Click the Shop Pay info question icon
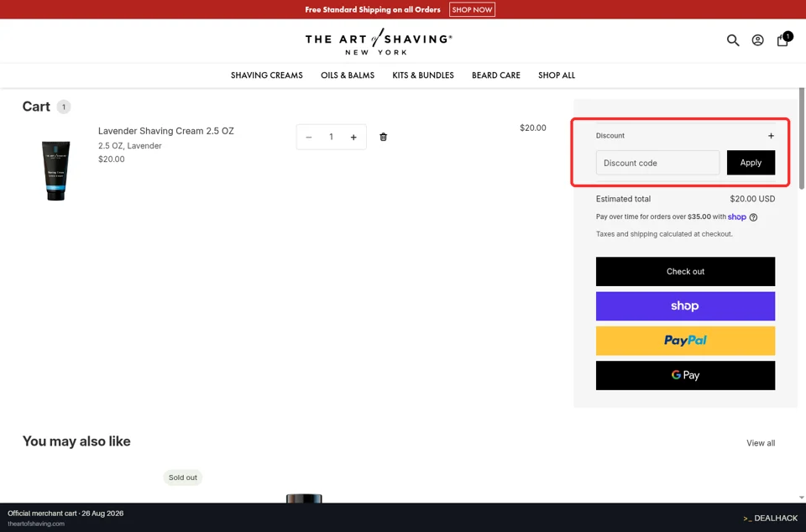This screenshot has width=806, height=532. click(754, 217)
